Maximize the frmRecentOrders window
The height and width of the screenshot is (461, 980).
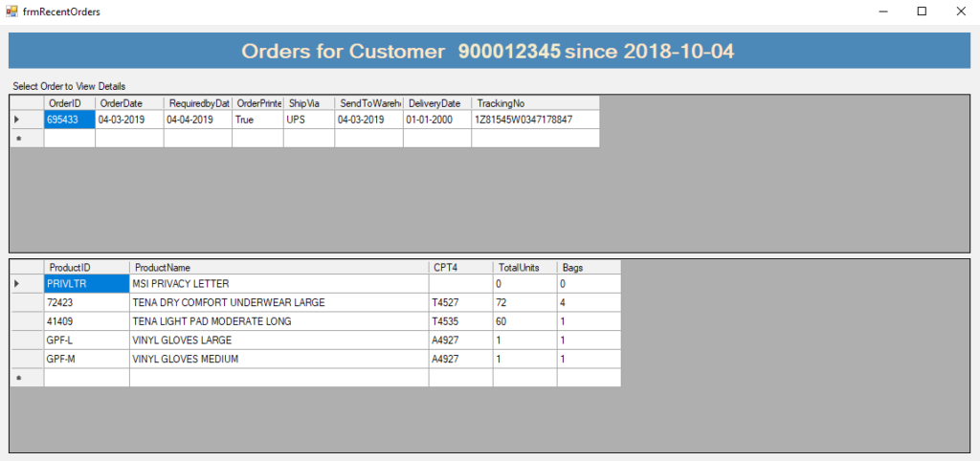click(922, 11)
